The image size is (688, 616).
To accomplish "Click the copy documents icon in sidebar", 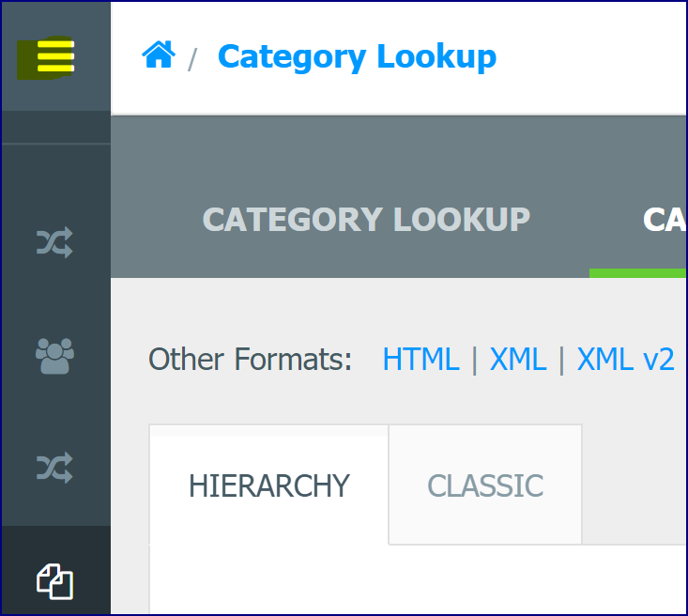I will (54, 581).
